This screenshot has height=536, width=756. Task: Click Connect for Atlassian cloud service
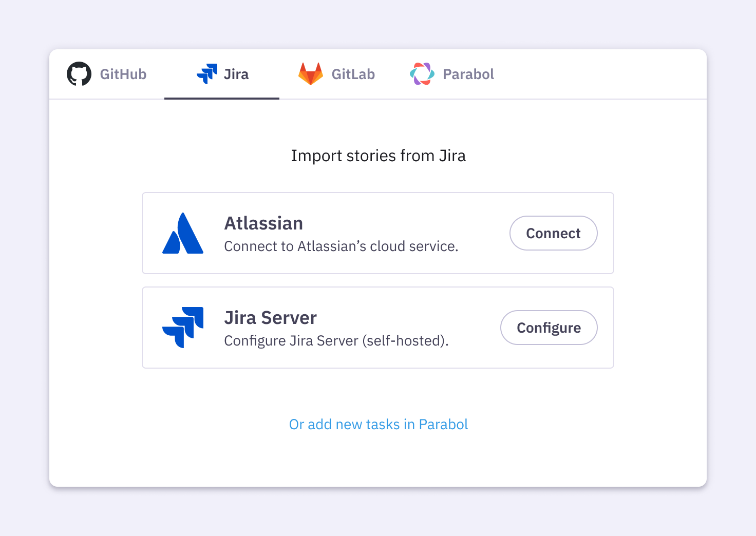553,233
